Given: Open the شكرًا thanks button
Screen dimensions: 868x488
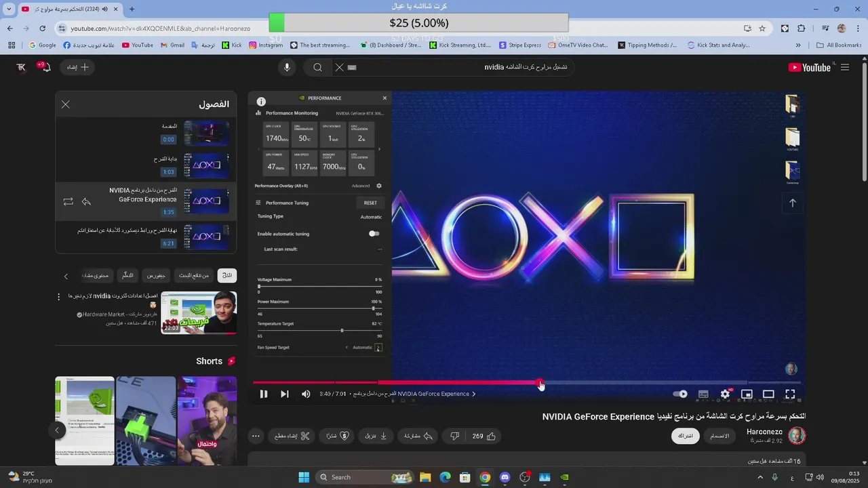Looking at the screenshot, I should (337, 436).
